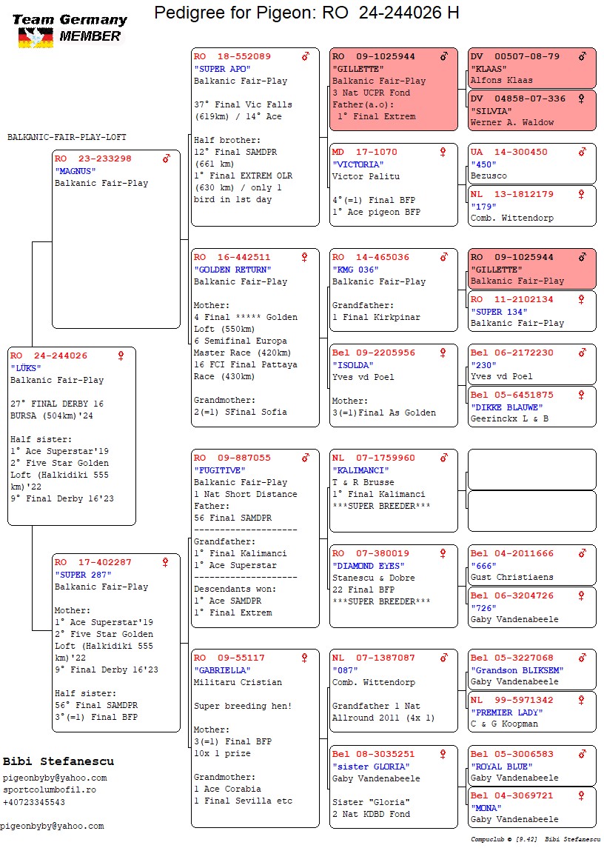Click the Bibi Stefanescu name heading
Screen dimensions: 604x868
point(58,761)
